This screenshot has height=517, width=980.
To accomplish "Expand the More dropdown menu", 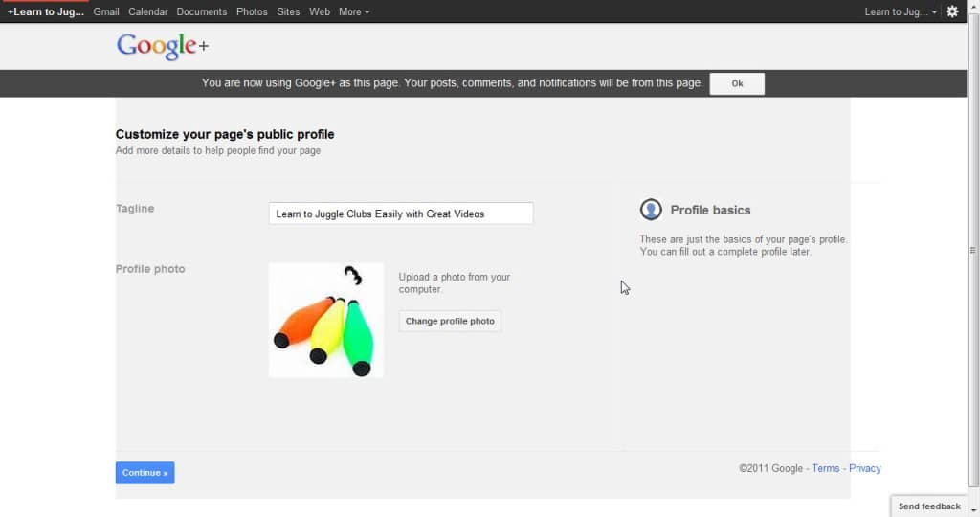I will (x=354, y=11).
